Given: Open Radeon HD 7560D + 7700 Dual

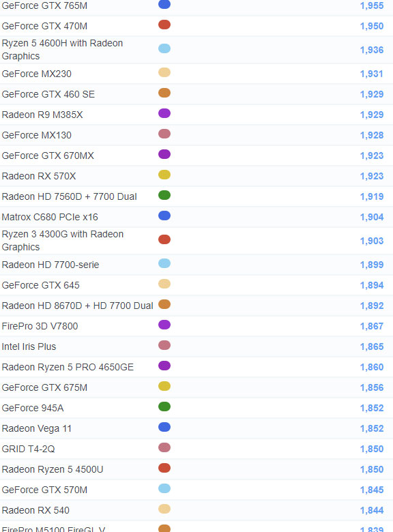Looking at the screenshot, I should click(69, 196).
